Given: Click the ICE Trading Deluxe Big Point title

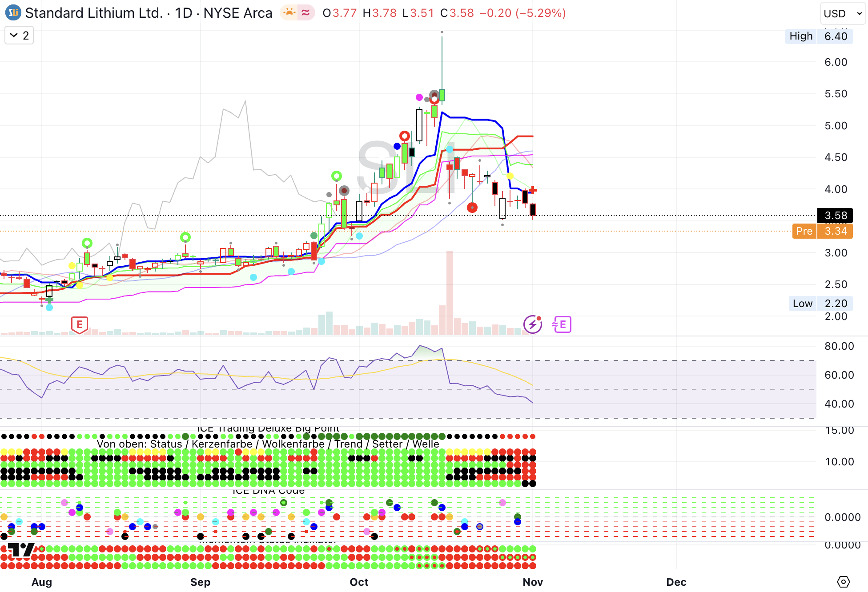Looking at the screenshot, I should (268, 429).
